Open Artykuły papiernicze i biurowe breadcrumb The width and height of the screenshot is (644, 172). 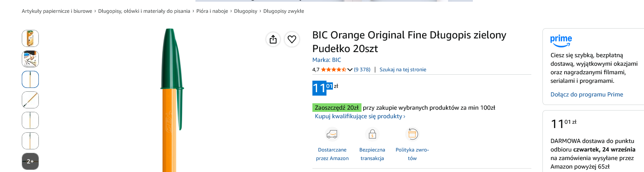tap(57, 11)
